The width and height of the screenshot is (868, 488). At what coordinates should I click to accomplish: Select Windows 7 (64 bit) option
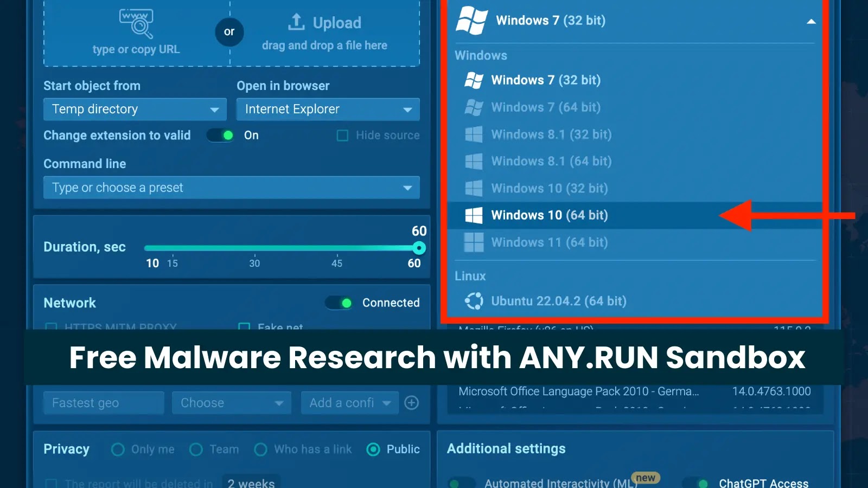[635, 107]
